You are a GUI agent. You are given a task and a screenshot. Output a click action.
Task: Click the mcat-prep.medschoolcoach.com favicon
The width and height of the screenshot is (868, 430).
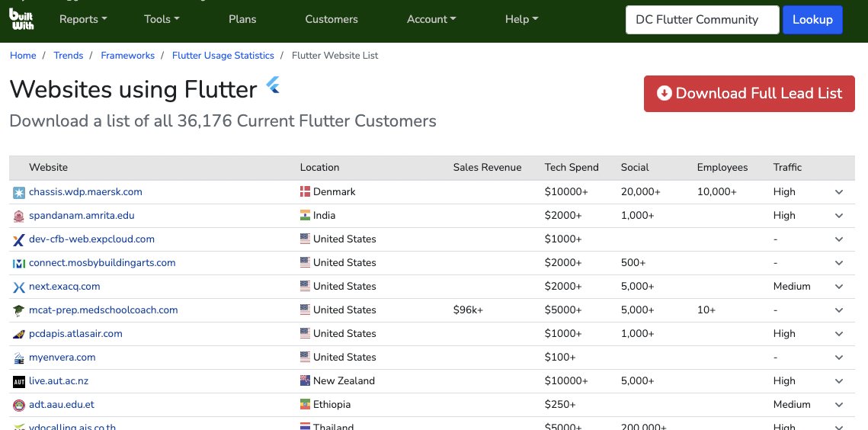19,311
